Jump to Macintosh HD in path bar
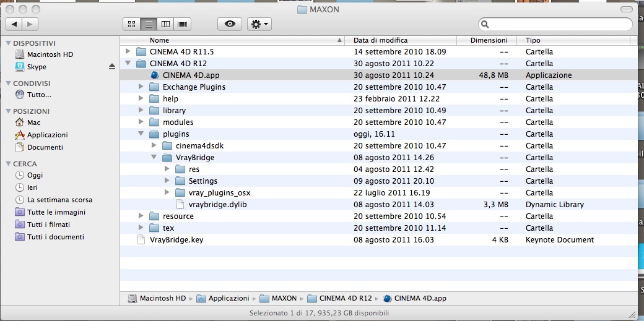The height and width of the screenshot is (321, 644). [157, 298]
